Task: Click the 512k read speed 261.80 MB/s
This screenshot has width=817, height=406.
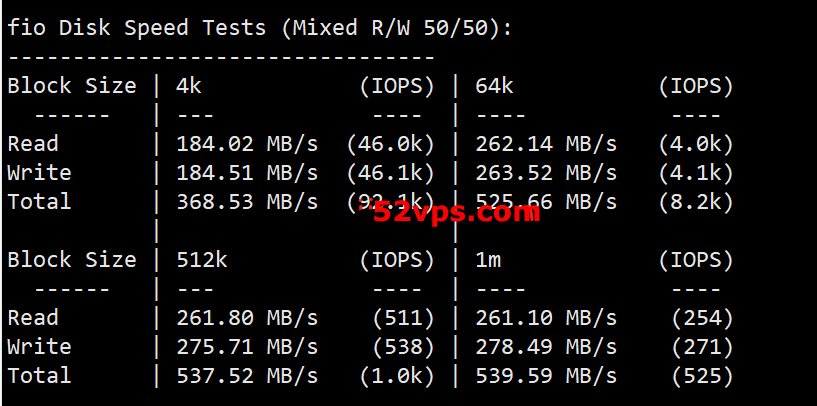Action: [x=247, y=317]
